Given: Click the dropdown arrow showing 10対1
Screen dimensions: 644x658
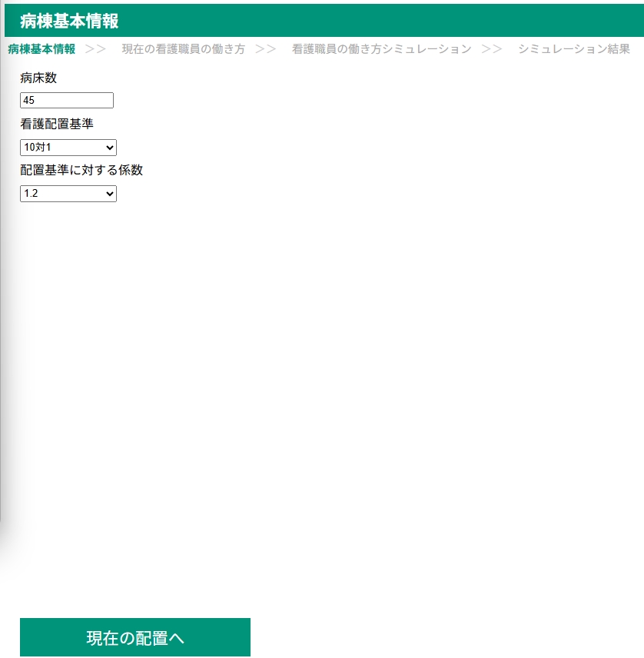Looking at the screenshot, I should tap(109, 147).
